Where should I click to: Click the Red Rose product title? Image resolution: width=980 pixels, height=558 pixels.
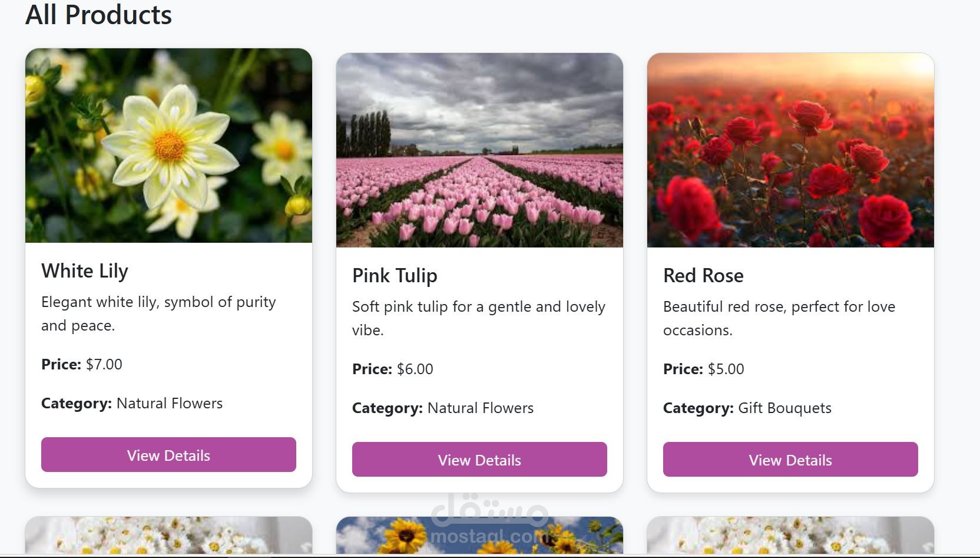click(703, 276)
